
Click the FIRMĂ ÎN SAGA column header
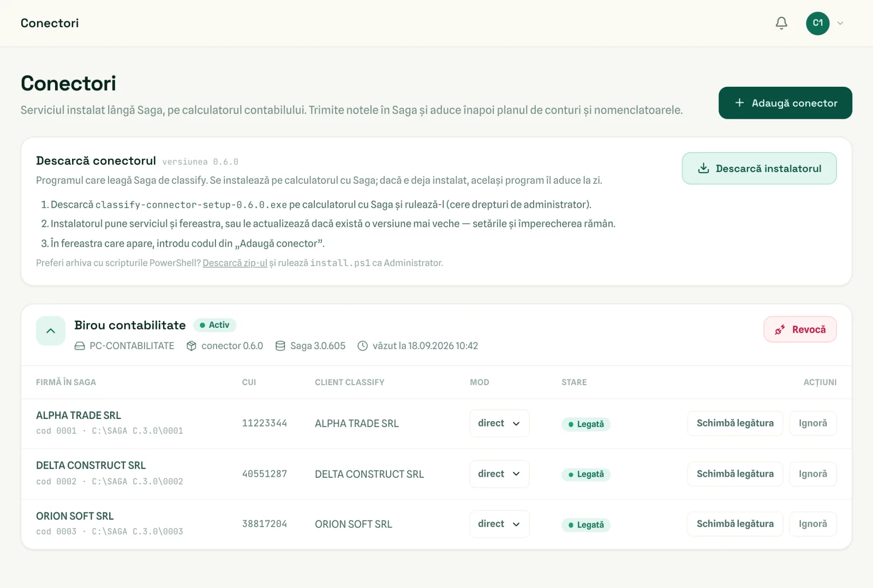tap(66, 382)
